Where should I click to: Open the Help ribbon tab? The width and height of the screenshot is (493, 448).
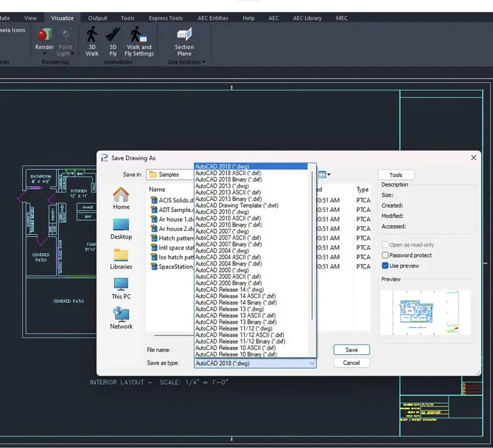248,18
